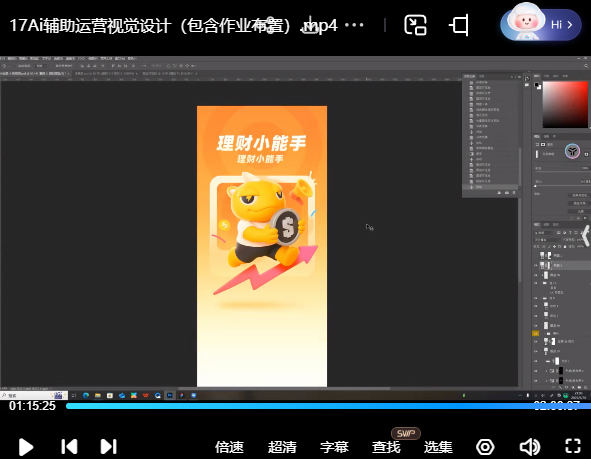Click the circular plugin icon in properties panel
591x459 pixels.
coord(572,151)
